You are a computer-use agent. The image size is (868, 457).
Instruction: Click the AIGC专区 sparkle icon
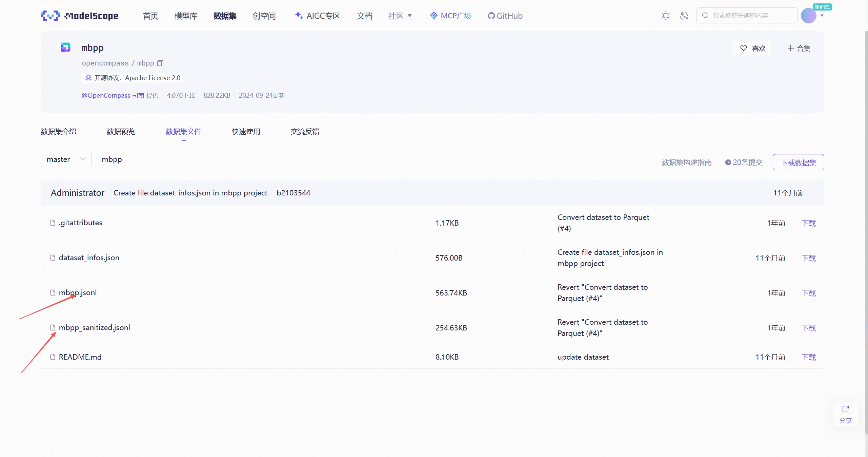[x=299, y=15]
